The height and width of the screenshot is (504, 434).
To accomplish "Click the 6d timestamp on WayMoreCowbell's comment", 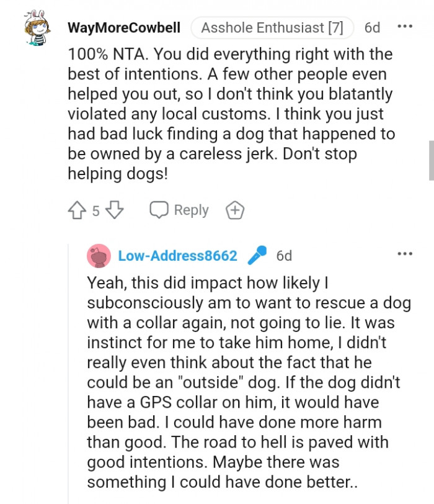I will 372,28.
